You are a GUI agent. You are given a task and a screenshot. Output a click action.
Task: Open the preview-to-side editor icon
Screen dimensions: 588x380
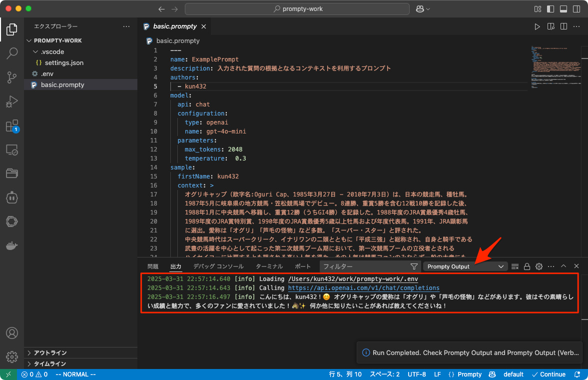click(x=551, y=26)
